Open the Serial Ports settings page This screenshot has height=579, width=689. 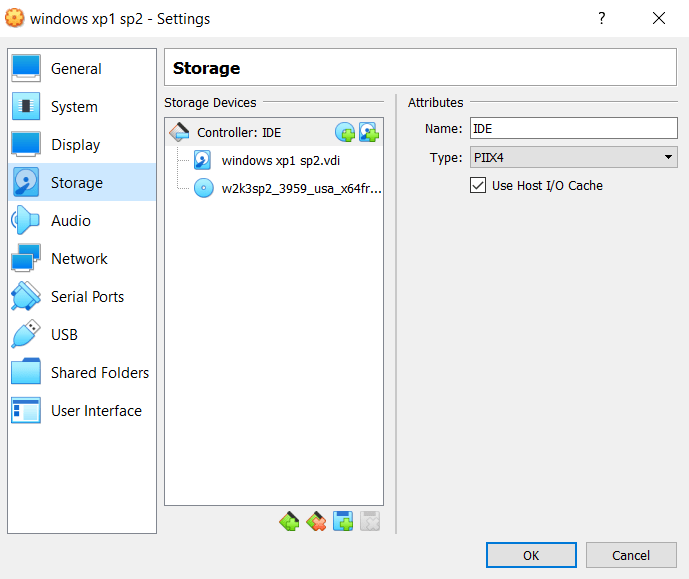[82, 296]
